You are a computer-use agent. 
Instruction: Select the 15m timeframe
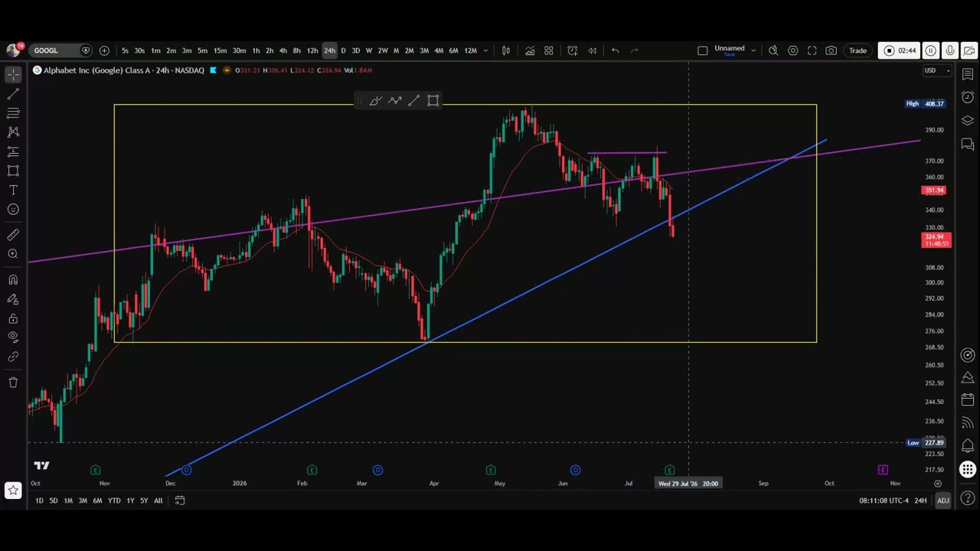point(220,51)
